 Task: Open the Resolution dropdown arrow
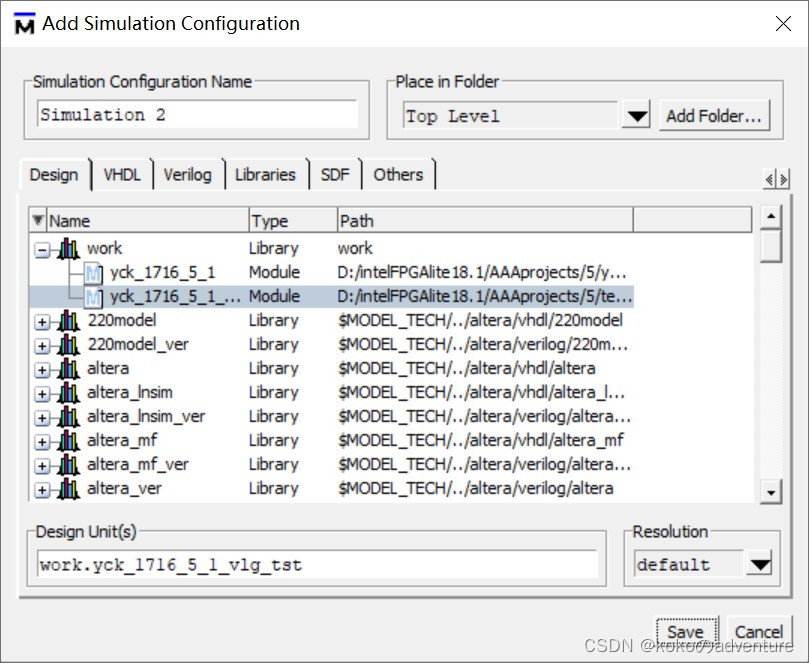point(759,564)
